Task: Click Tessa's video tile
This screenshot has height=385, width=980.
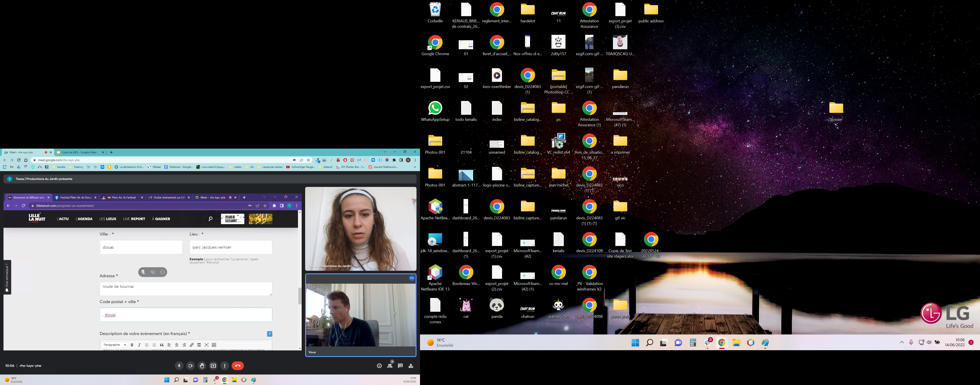Action: 360,229
